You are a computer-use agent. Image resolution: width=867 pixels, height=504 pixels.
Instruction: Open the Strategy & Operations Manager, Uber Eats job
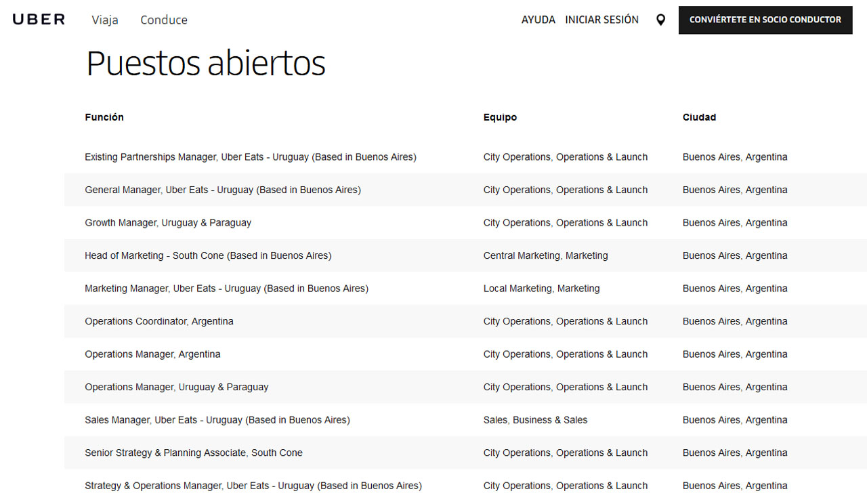click(x=253, y=486)
